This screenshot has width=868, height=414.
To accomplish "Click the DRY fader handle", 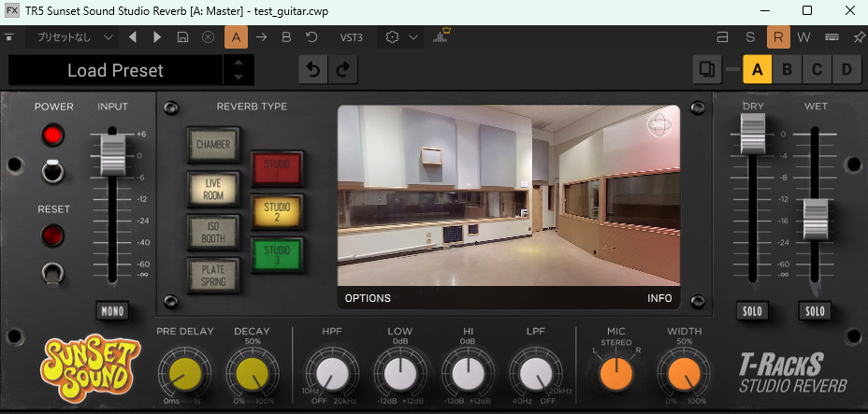I will point(752,134).
